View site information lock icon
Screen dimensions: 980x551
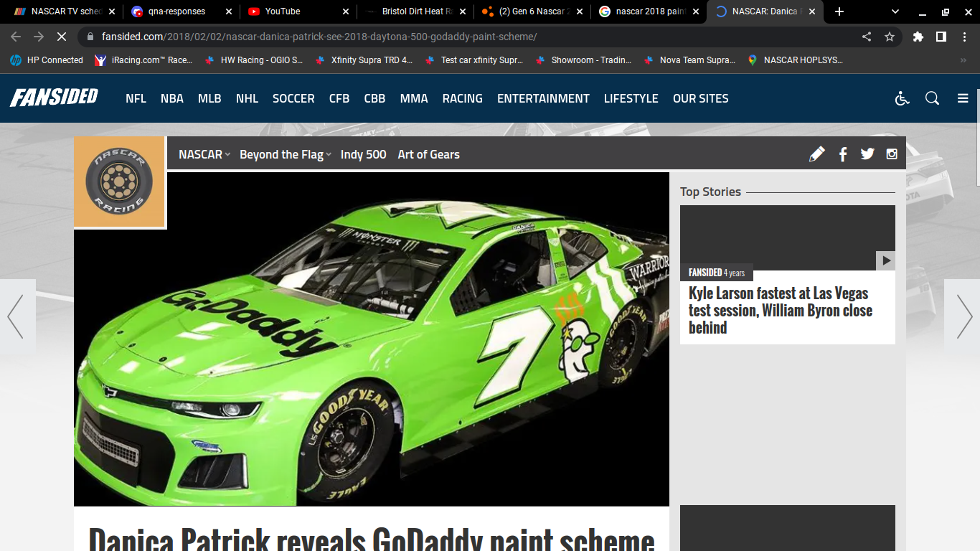[90, 37]
